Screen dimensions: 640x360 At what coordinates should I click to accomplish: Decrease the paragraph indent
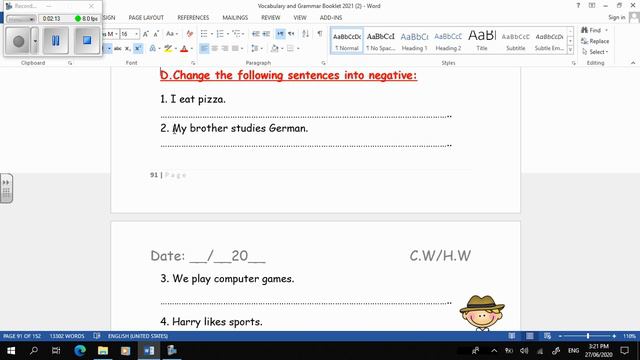[x=256, y=34]
